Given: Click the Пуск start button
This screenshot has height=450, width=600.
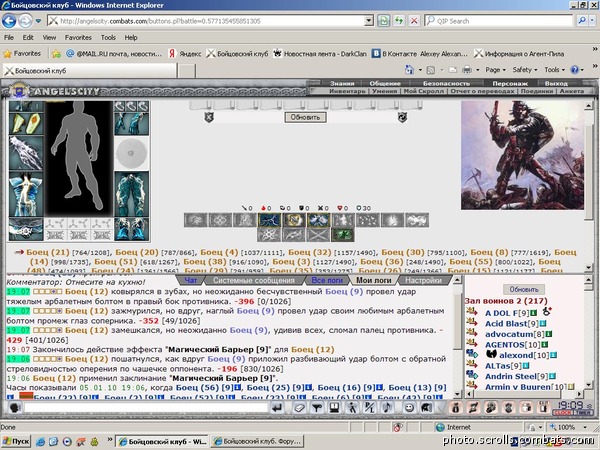Looking at the screenshot, I should (16, 441).
